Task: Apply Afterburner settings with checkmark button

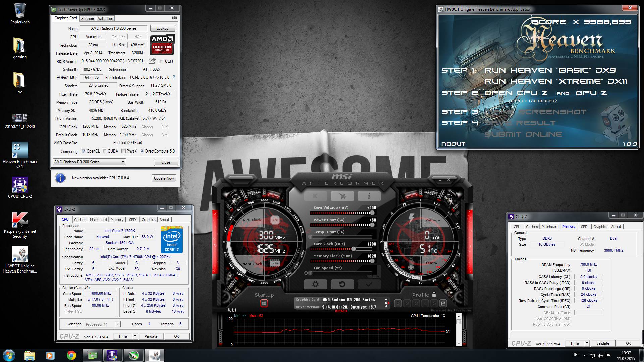Action: (x=369, y=284)
